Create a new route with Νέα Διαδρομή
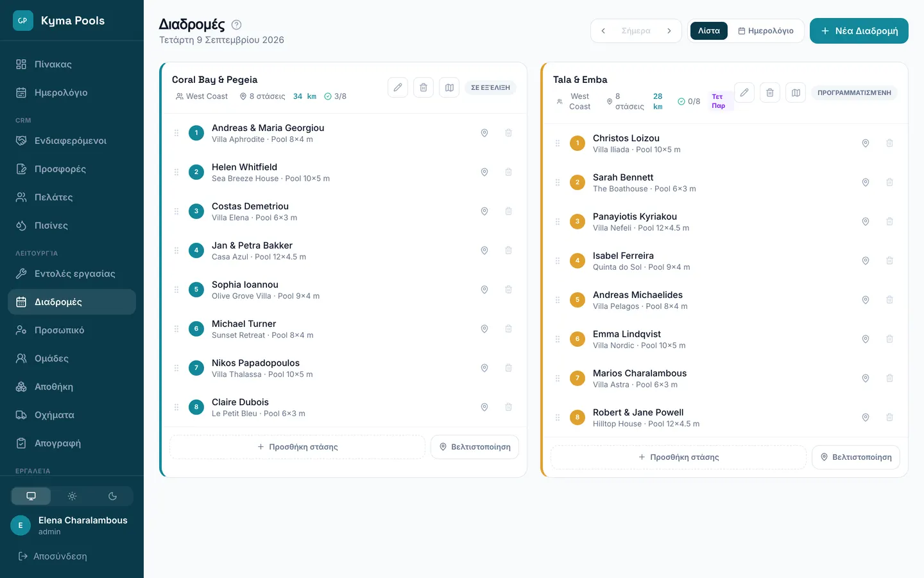The height and width of the screenshot is (578, 924). [x=859, y=31]
